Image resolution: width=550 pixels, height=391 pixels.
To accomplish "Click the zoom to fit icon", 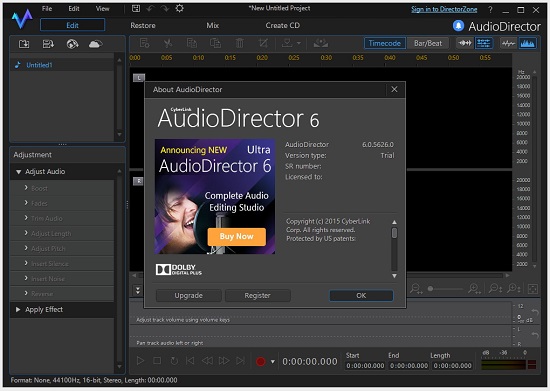I will pos(533,289).
